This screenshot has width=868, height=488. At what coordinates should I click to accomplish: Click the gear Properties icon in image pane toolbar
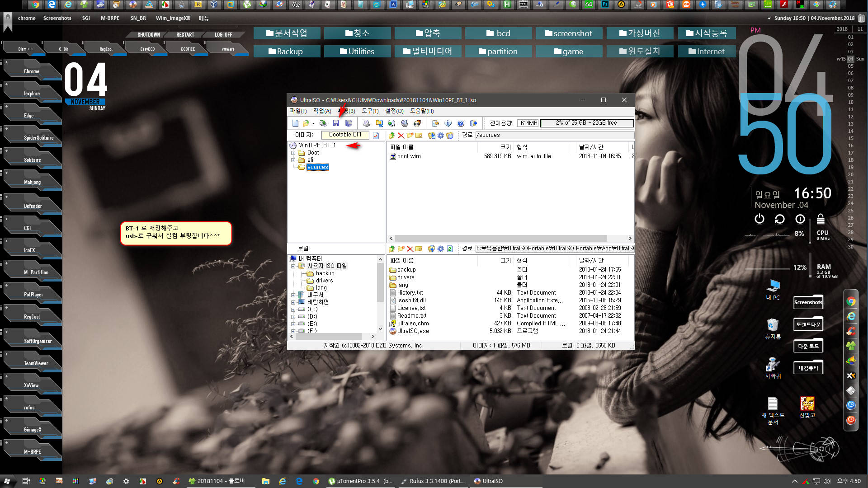(x=440, y=136)
